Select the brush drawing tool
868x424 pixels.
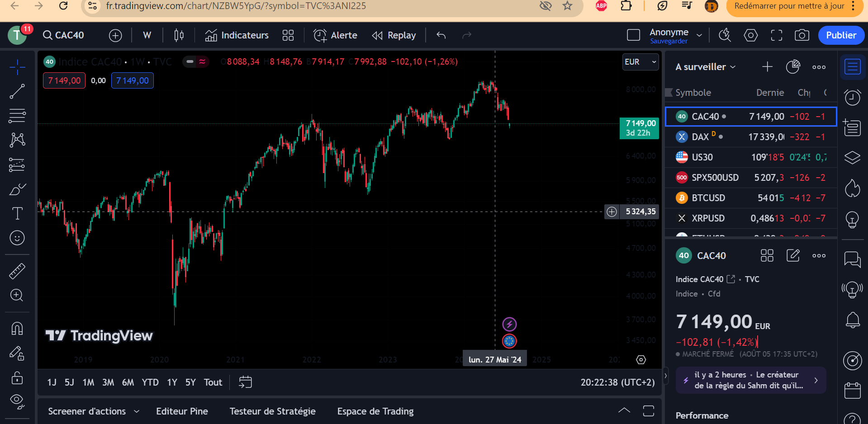point(17,189)
